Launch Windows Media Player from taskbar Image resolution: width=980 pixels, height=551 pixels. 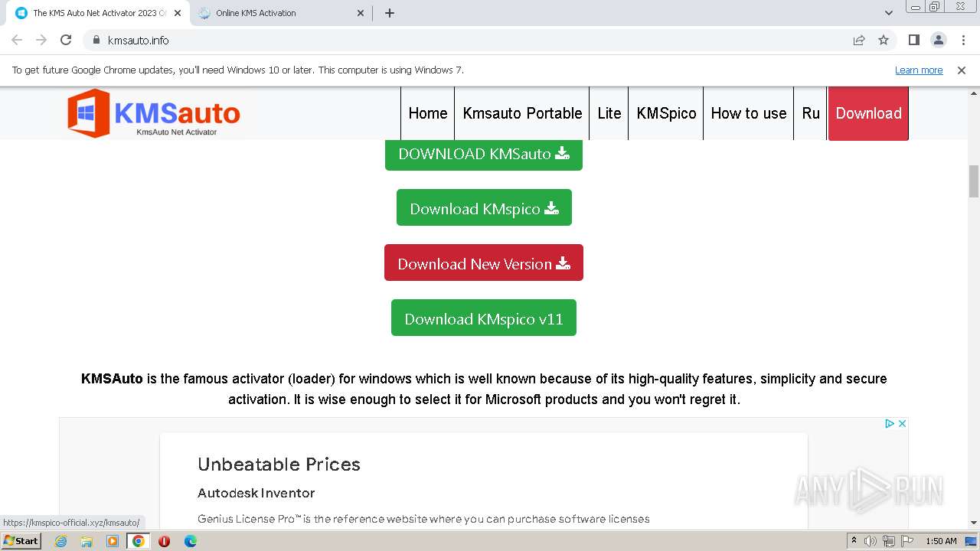pyautogui.click(x=113, y=541)
